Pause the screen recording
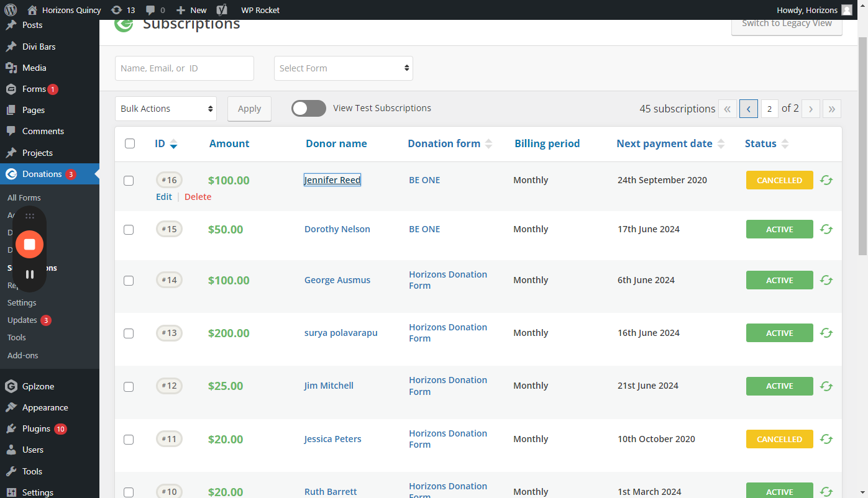Image resolution: width=868 pixels, height=498 pixels. pyautogui.click(x=29, y=274)
